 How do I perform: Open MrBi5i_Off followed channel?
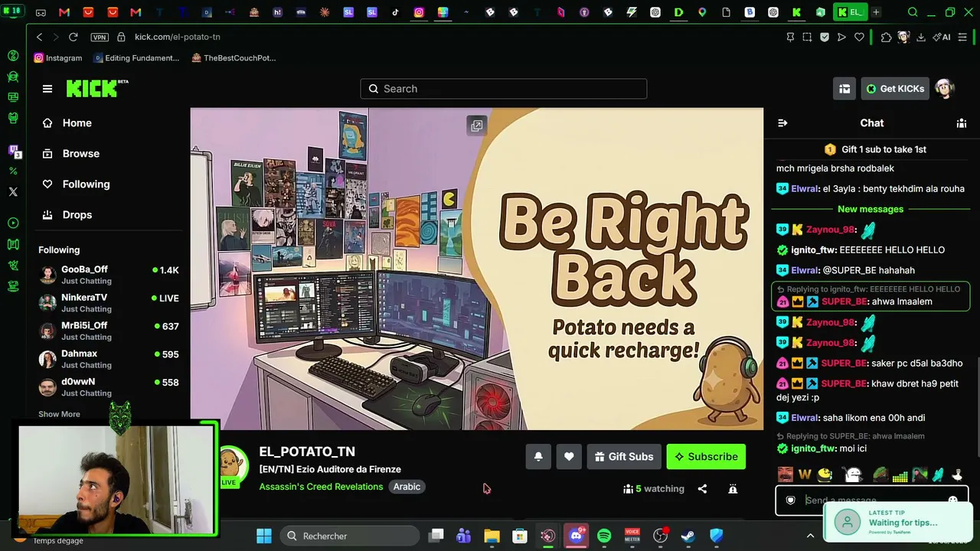tap(109, 331)
